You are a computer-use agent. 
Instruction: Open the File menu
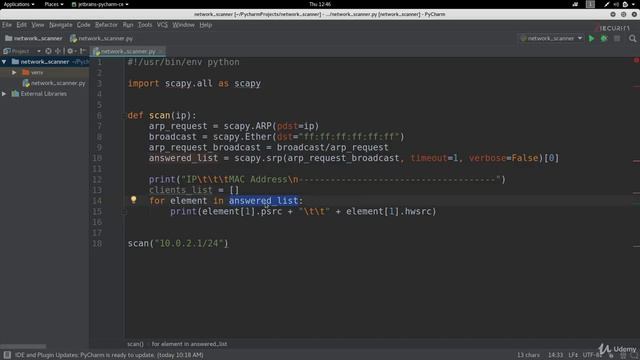click(7, 25)
